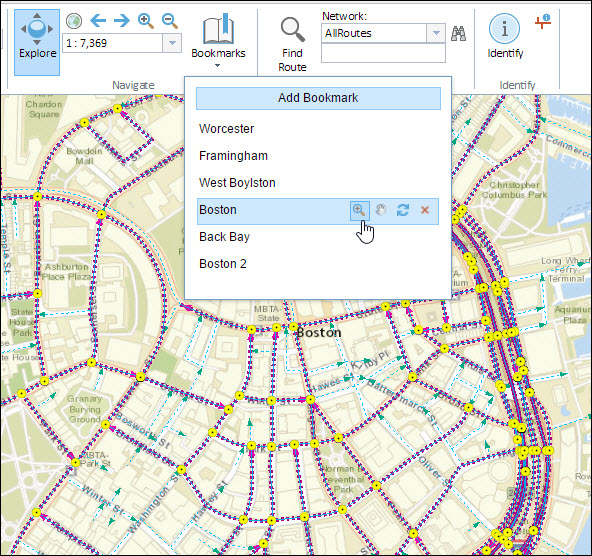
Task: Update the Boston bookmark
Action: pyautogui.click(x=403, y=210)
